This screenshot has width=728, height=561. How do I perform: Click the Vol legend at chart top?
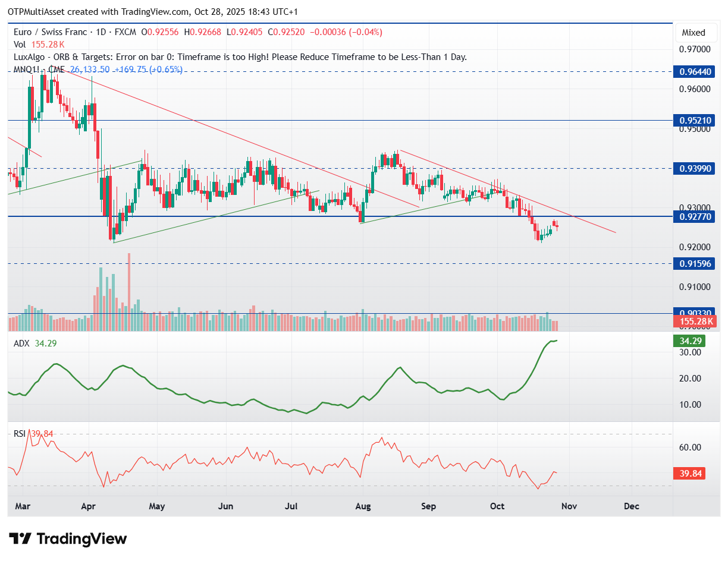click(39, 45)
